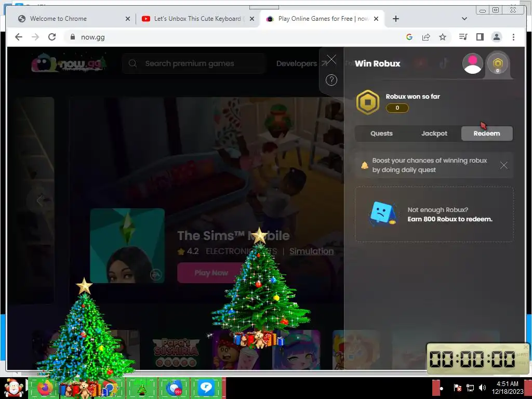
Task: Open the Christmas tree taskbar app
Action: click(142, 389)
